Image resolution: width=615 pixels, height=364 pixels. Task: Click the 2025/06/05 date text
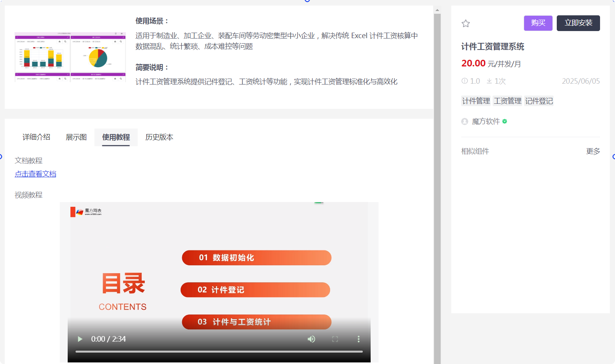(x=581, y=81)
